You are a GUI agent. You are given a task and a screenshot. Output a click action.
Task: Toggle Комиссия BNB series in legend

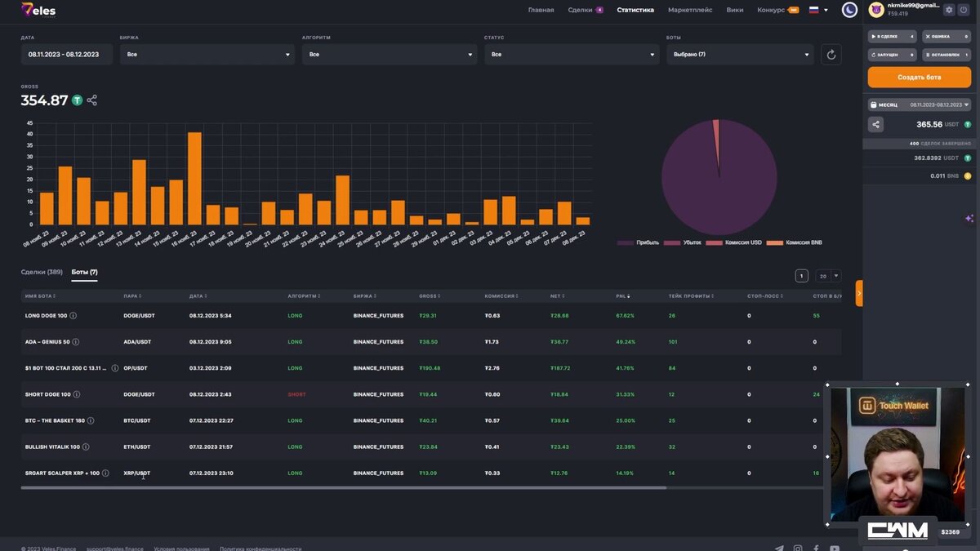[x=792, y=242]
